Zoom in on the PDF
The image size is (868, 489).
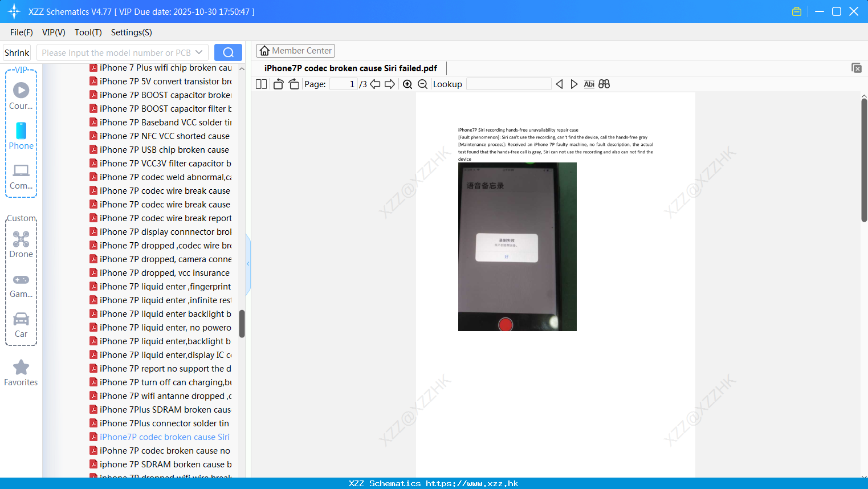click(x=407, y=84)
